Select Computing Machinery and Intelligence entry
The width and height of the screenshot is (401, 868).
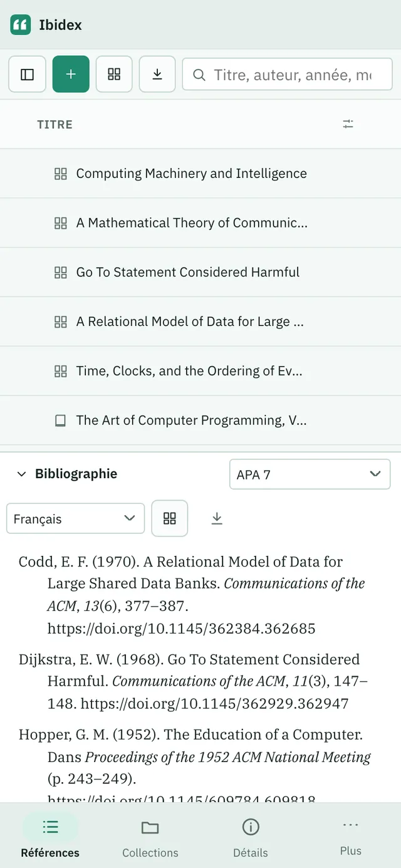tap(200, 174)
